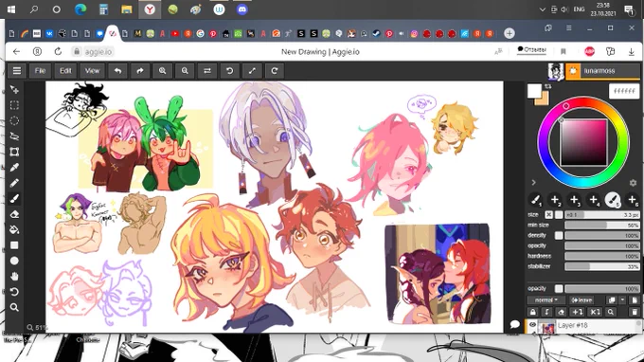Adjust the hardness slider
644x362 pixels.
(x=602, y=256)
